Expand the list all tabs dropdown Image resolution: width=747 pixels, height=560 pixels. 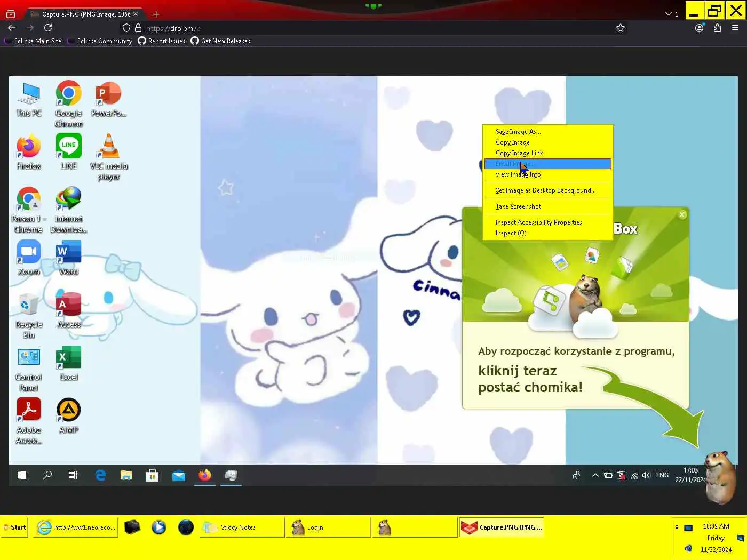[671, 14]
